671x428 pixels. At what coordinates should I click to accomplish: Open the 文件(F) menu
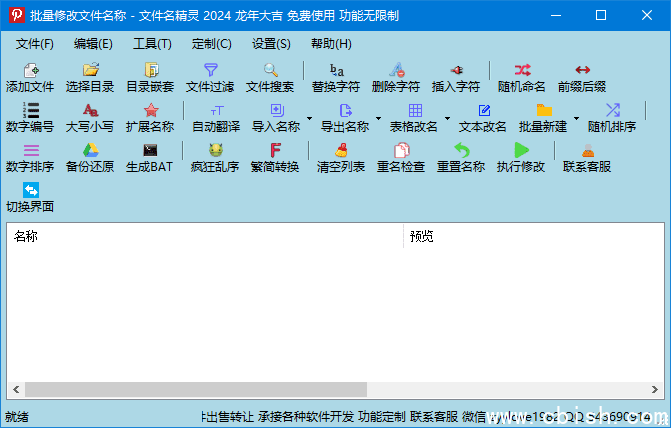(35, 44)
